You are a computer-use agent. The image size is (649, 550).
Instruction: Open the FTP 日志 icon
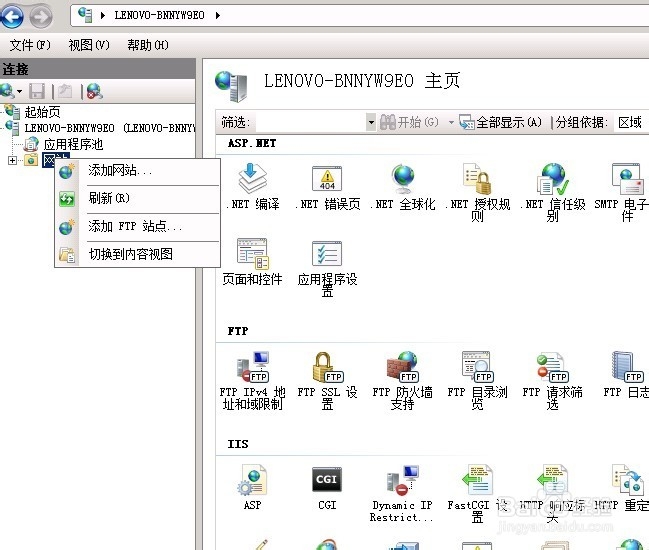tap(627, 367)
